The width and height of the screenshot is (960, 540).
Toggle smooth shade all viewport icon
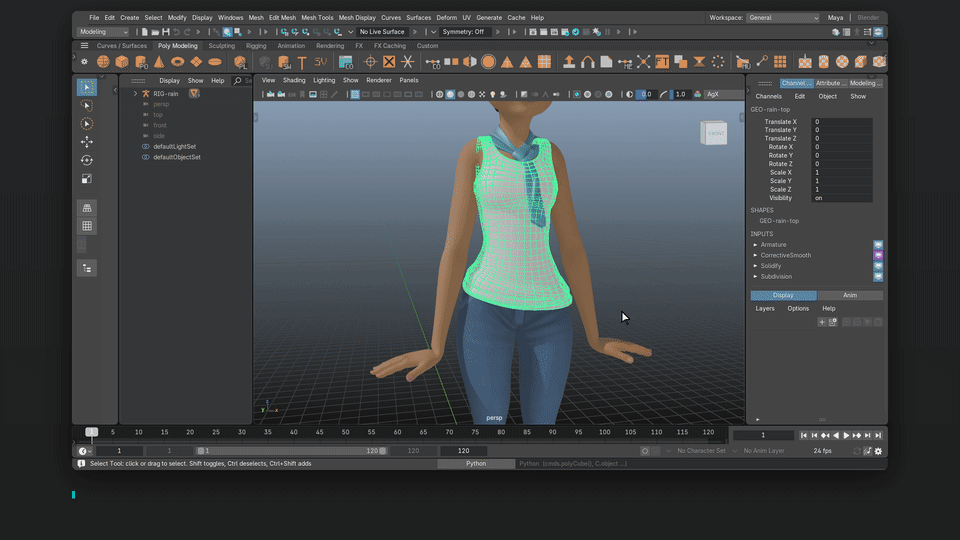click(450, 94)
